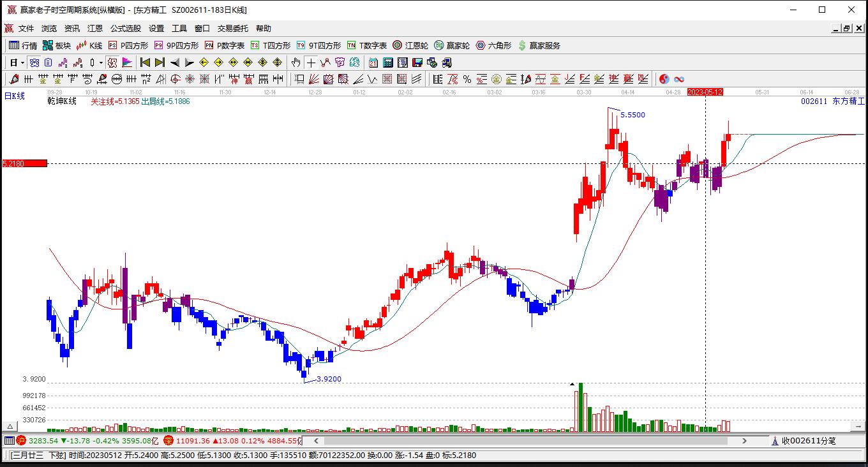The height and width of the screenshot is (467, 868).
Task: Jump to the first bar with skip-start icon
Action: [x=145, y=63]
